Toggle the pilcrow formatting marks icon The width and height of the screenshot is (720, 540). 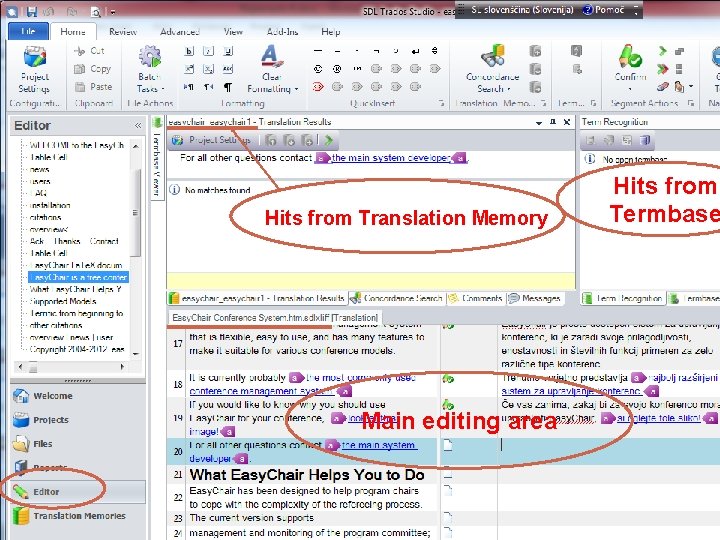point(228,87)
